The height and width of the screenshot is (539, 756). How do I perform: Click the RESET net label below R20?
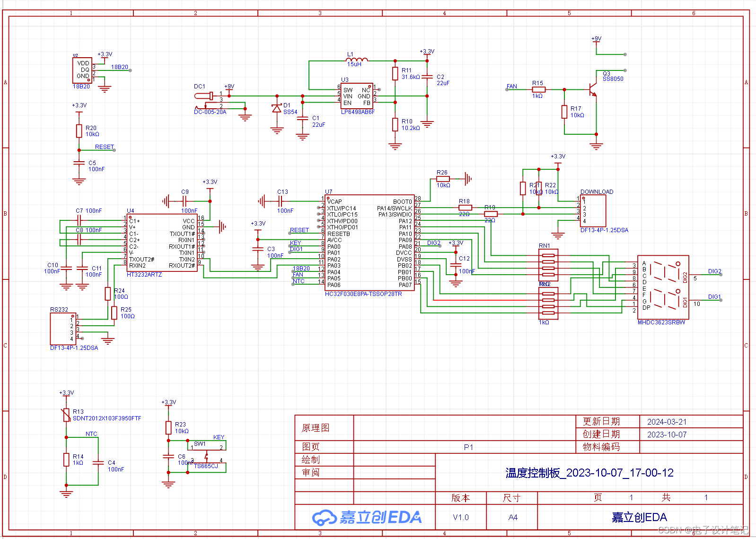[105, 147]
